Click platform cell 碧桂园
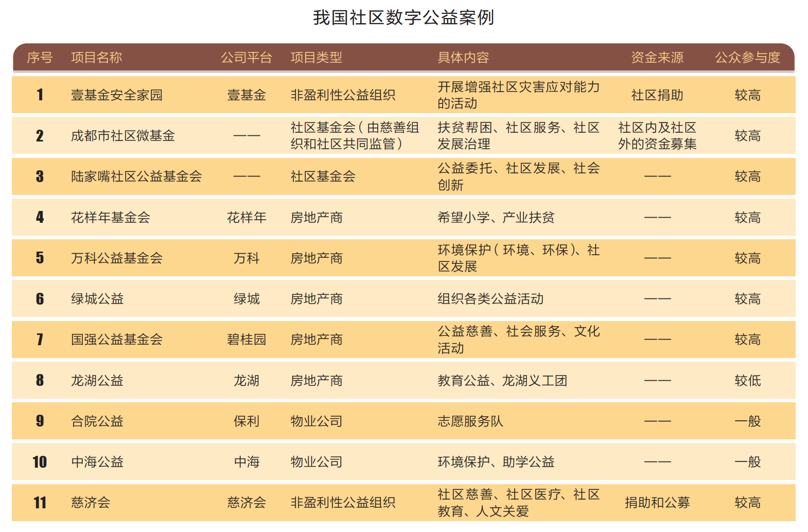Screen dimensions: 808x532 click(x=247, y=340)
